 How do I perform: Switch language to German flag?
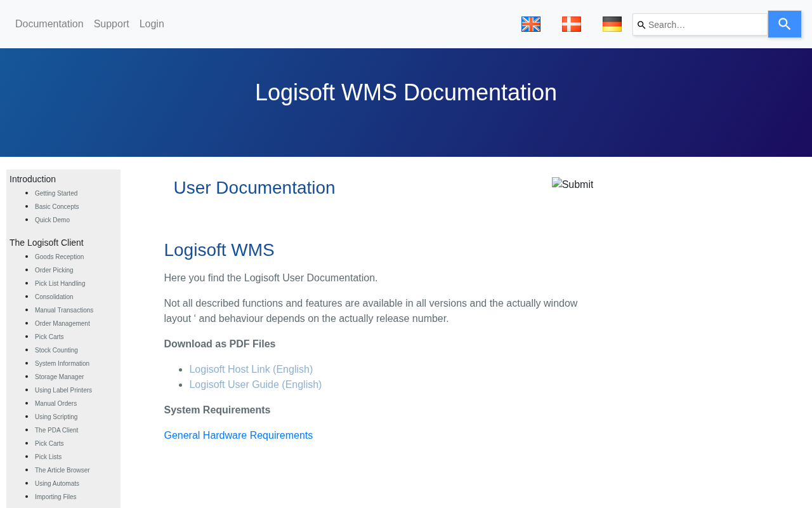coord(612,24)
